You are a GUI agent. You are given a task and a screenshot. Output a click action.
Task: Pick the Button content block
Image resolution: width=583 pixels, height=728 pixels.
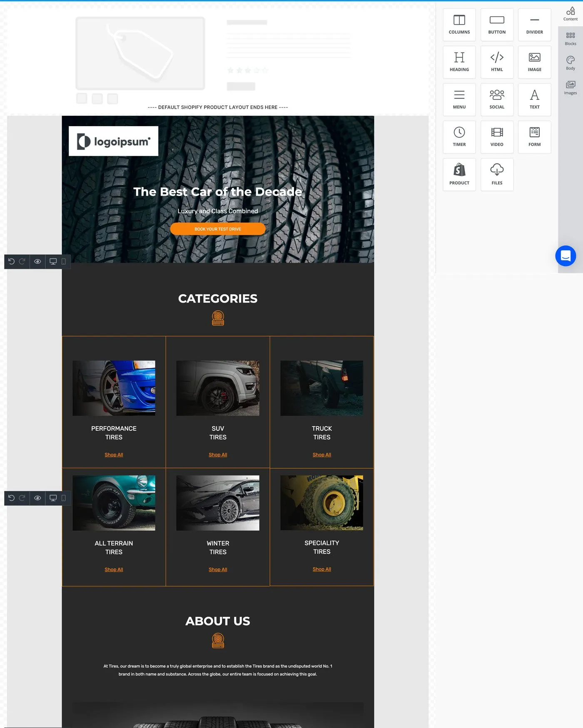coord(497,25)
